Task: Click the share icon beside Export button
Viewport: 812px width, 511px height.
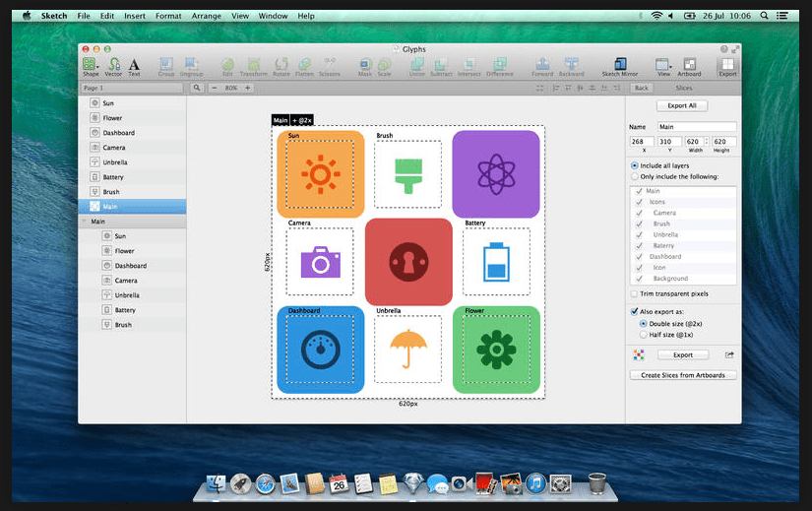Action: tap(729, 354)
